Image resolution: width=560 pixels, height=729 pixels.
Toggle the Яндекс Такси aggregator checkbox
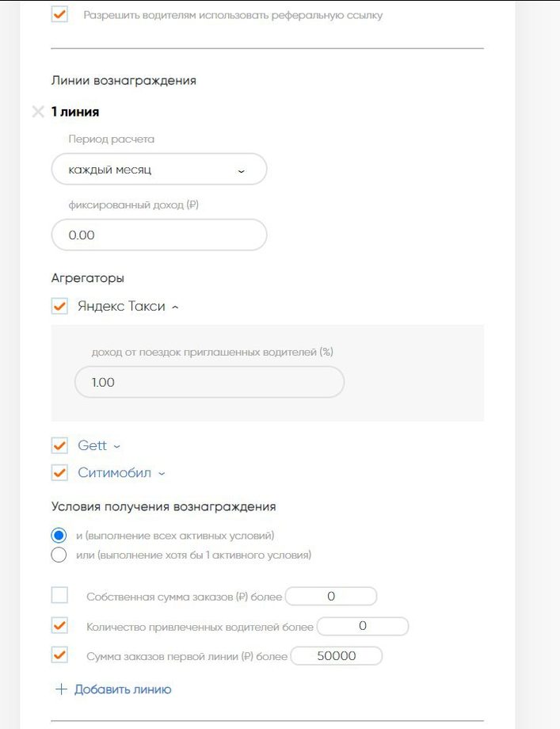point(59,307)
